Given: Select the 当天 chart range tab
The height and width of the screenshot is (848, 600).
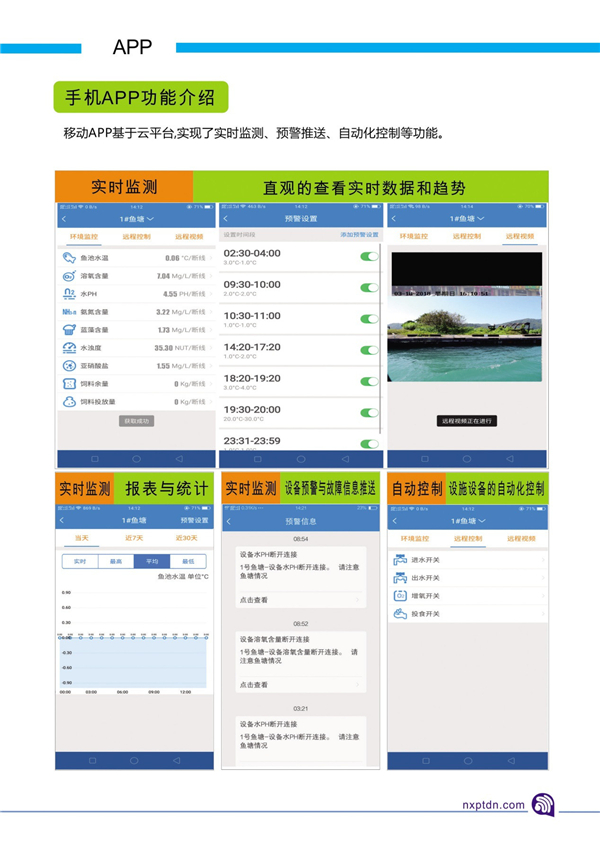Looking at the screenshot, I should tap(82, 538).
